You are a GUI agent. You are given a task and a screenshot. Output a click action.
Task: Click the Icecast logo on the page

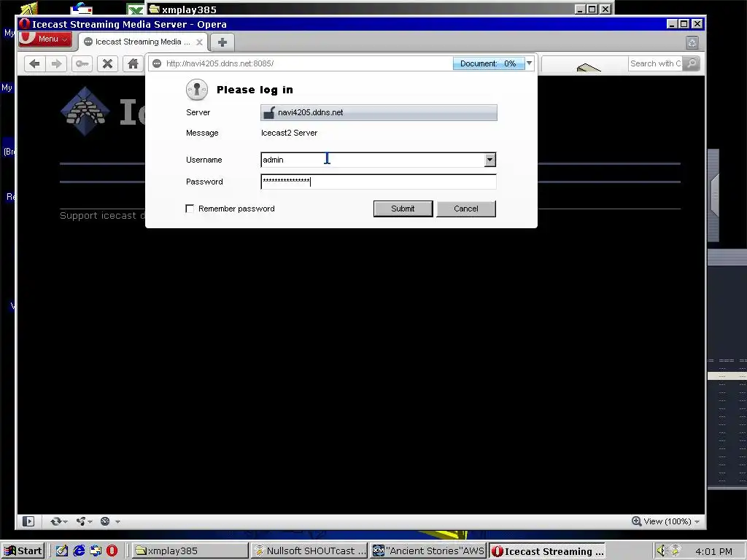click(x=85, y=112)
